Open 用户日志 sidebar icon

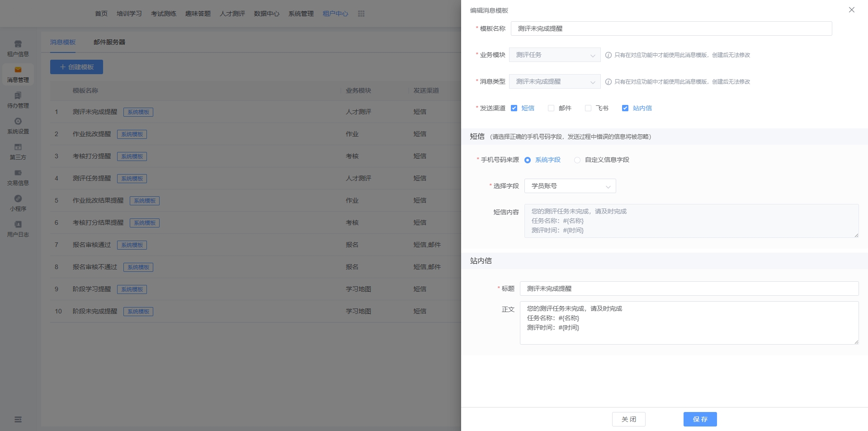coord(18,225)
